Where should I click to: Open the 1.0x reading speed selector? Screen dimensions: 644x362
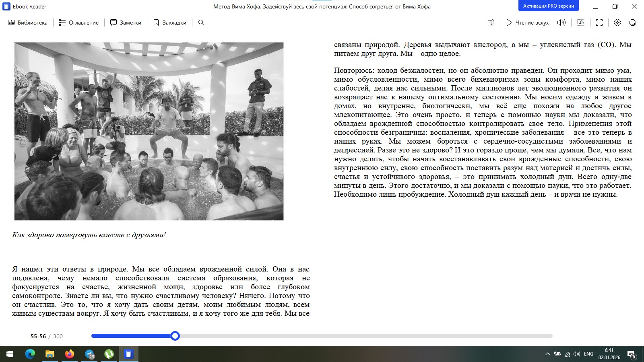tap(580, 23)
